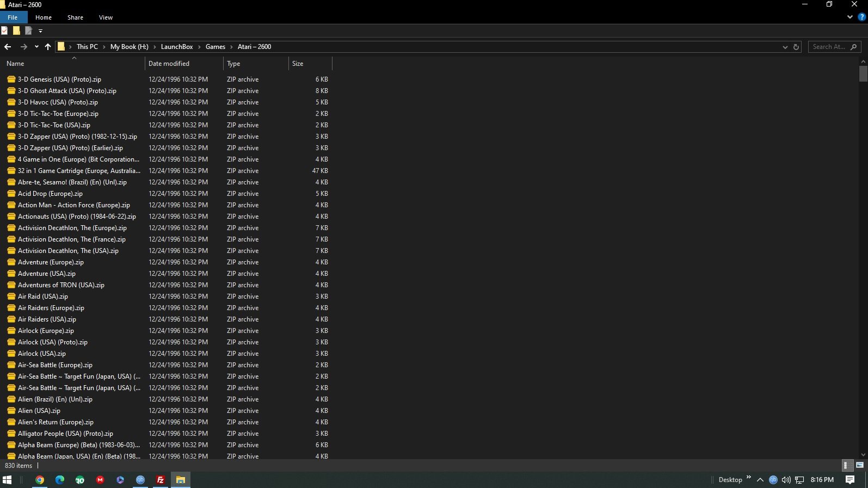Expand the Desktop toolbar chevron

pos(749,478)
